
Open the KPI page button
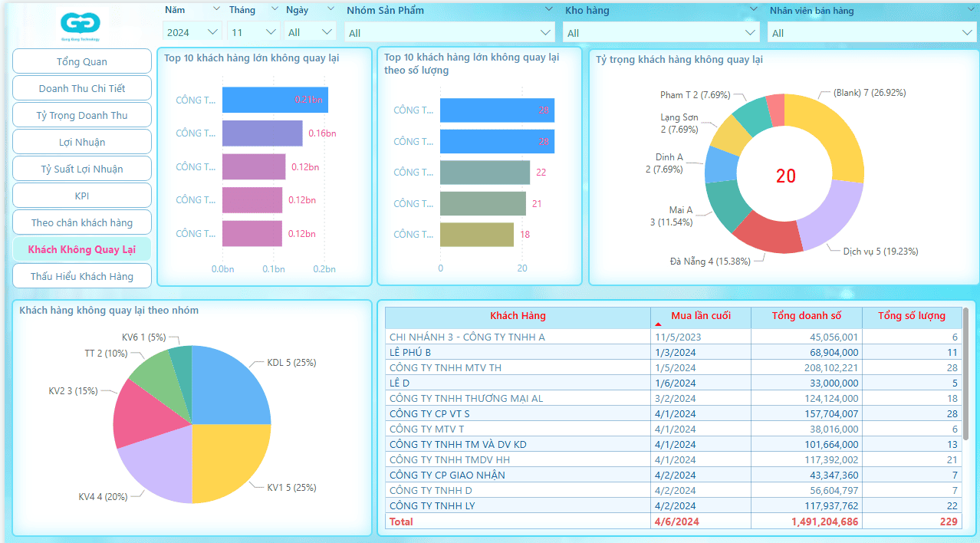point(82,196)
